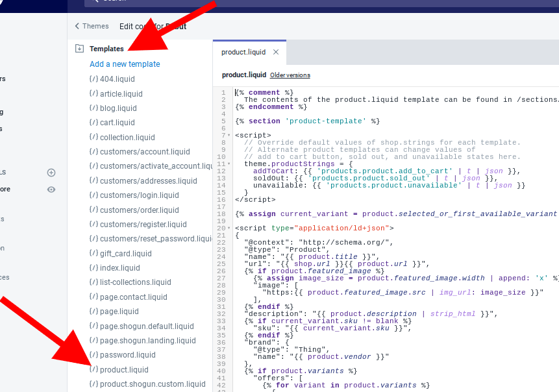The height and width of the screenshot is (392, 559).
Task: Open the blog.liquid template
Action: (x=113, y=108)
